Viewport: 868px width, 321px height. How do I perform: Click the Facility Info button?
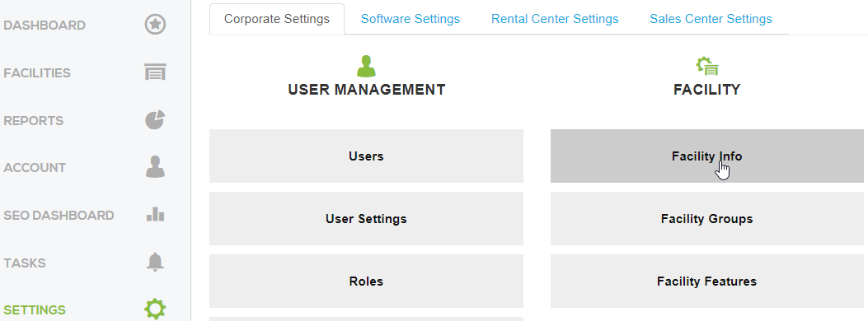[707, 156]
